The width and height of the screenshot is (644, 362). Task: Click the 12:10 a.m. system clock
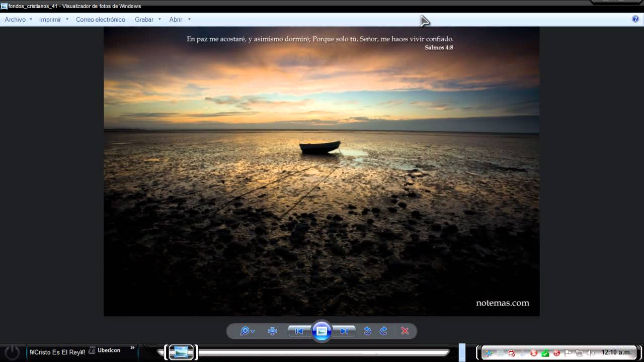616,352
